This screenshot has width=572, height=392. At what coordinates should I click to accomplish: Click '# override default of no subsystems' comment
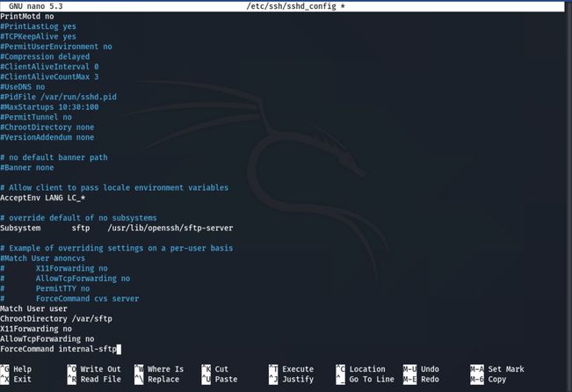click(78, 218)
